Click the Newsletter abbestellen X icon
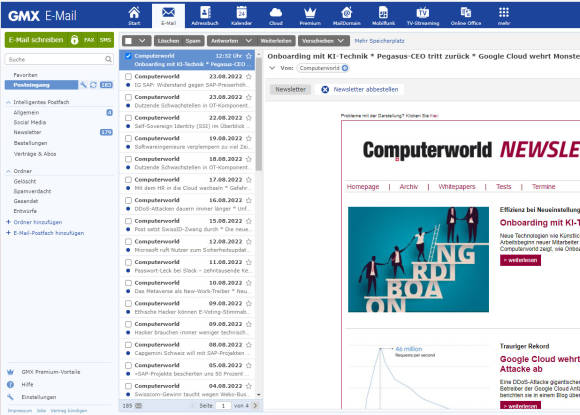The height and width of the screenshot is (415, 580). tap(325, 90)
